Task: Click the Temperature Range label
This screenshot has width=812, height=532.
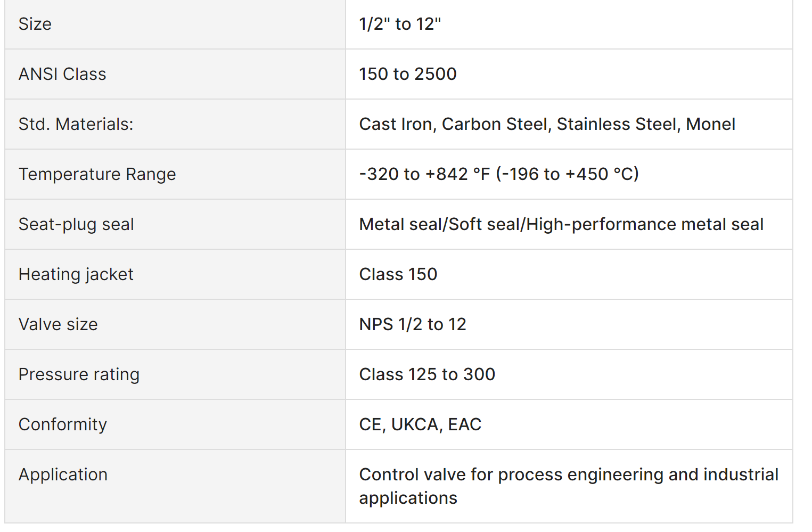Action: 97,174
